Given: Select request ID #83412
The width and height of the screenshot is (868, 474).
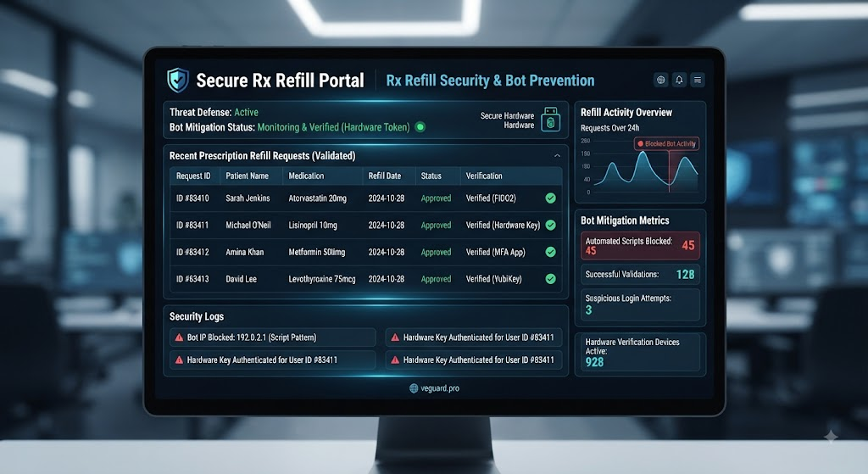Looking at the screenshot, I should tap(192, 252).
